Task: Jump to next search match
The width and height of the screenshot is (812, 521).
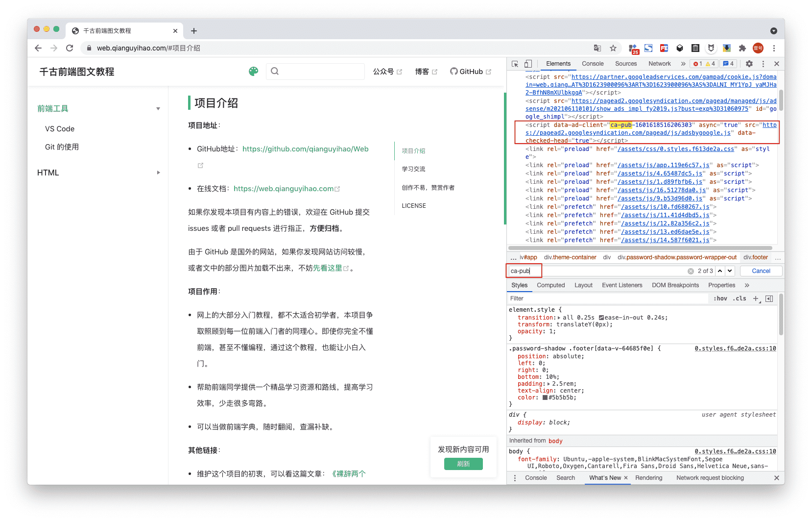Action: [730, 271]
